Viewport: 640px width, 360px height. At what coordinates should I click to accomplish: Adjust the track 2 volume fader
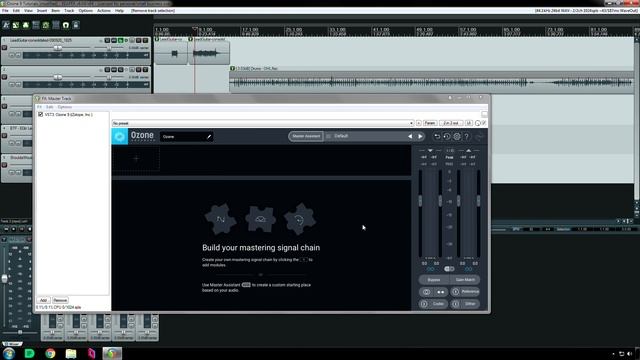pos(58,77)
